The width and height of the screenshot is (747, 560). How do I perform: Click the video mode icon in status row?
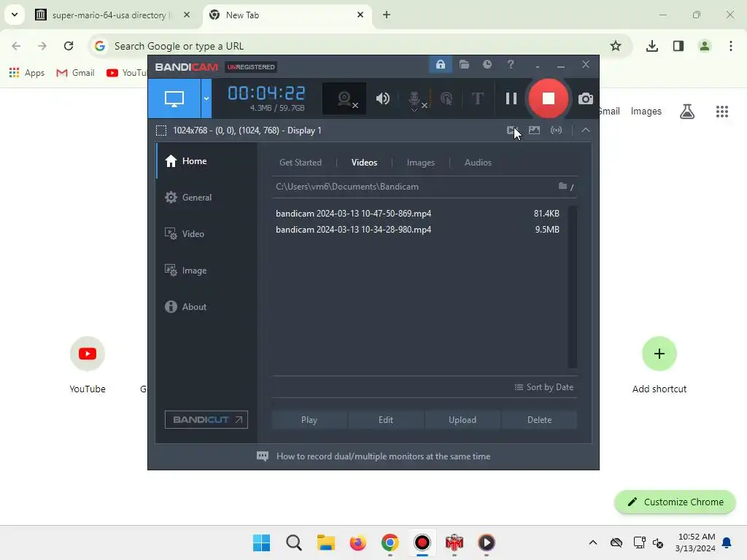(x=513, y=130)
